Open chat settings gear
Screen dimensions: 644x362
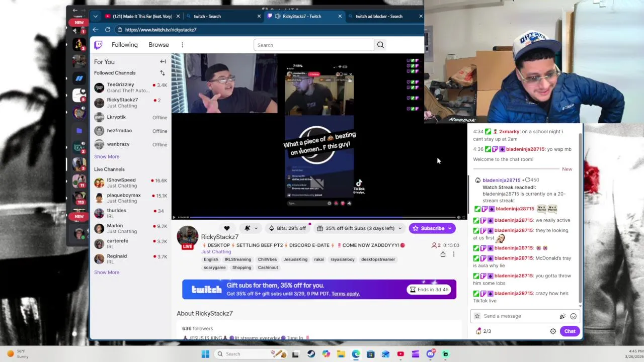point(553,331)
